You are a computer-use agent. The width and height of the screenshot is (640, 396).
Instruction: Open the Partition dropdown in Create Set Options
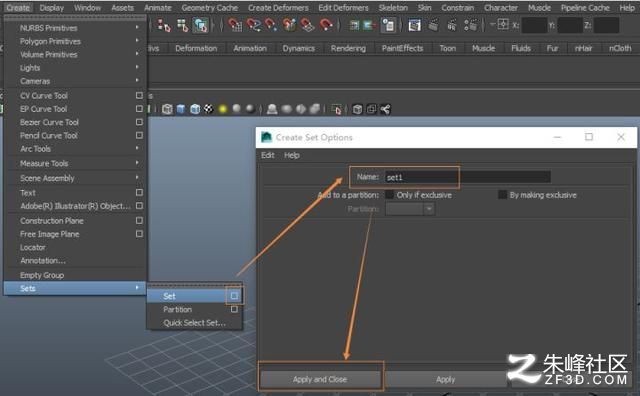click(410, 209)
